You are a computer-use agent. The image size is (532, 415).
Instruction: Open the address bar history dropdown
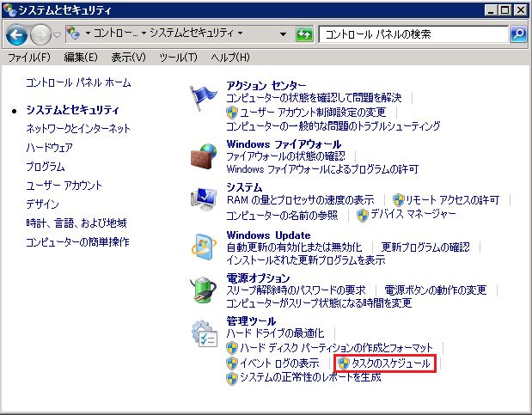coord(283,34)
